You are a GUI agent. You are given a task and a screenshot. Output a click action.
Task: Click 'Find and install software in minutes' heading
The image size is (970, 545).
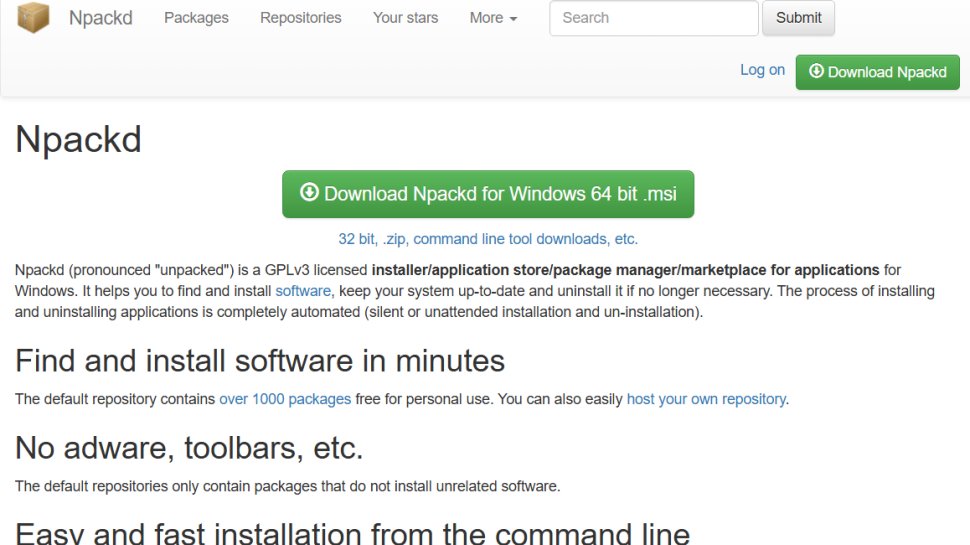coord(260,361)
